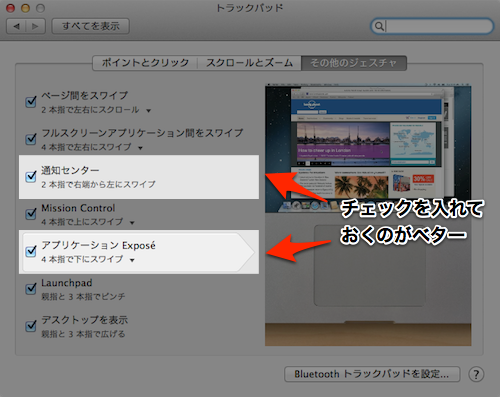The image size is (500, 397).
Task: Toggle ページ間をスワイプ checkbox
Action: [31, 101]
